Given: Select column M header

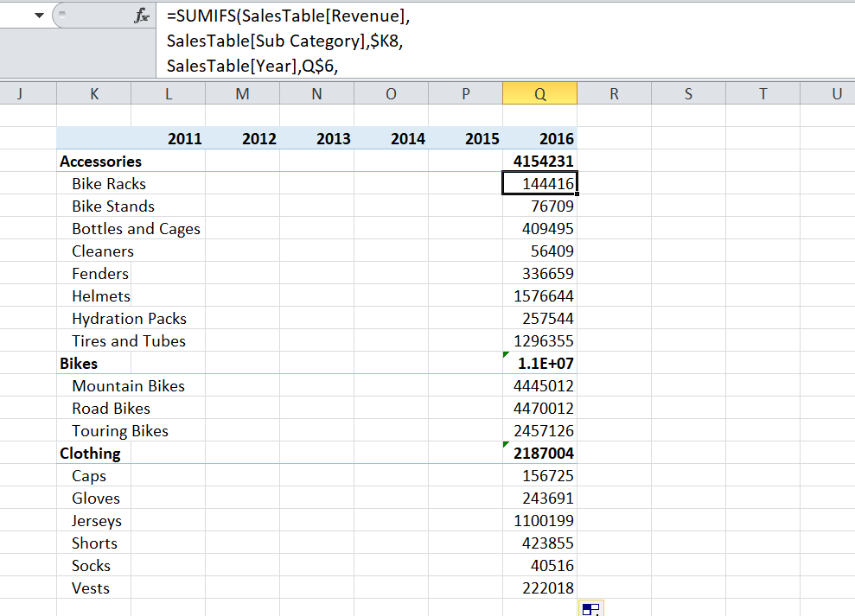Looking at the screenshot, I should point(242,94).
